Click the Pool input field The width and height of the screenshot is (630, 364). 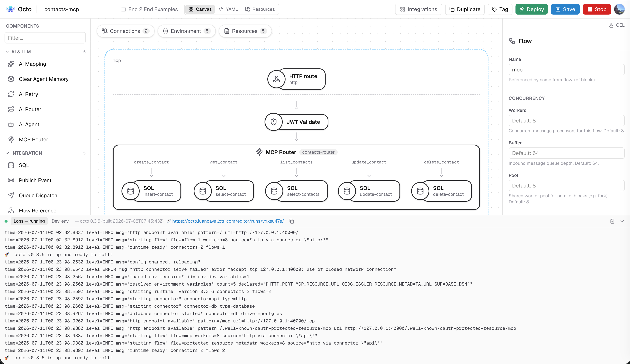click(566, 186)
